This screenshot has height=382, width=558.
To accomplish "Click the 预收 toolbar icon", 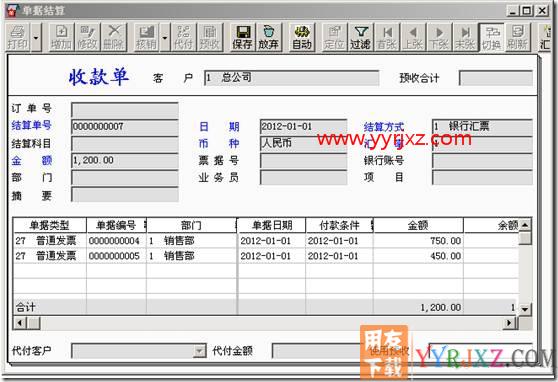I will (x=210, y=37).
